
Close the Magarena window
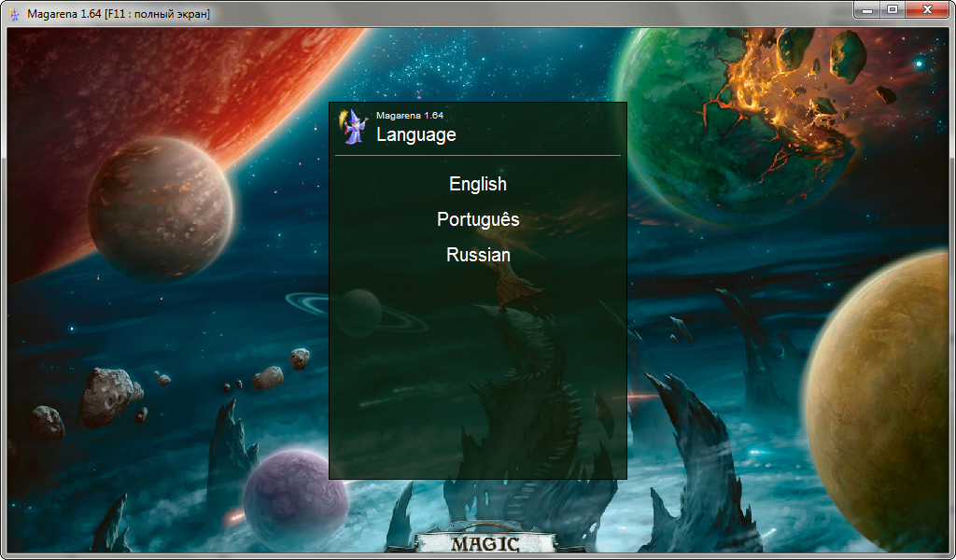(927, 10)
